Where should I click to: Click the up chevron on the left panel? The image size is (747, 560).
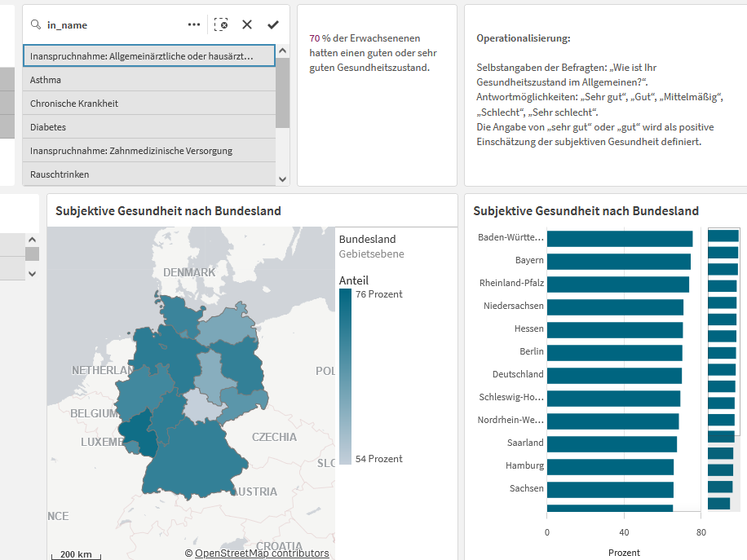(x=32, y=240)
